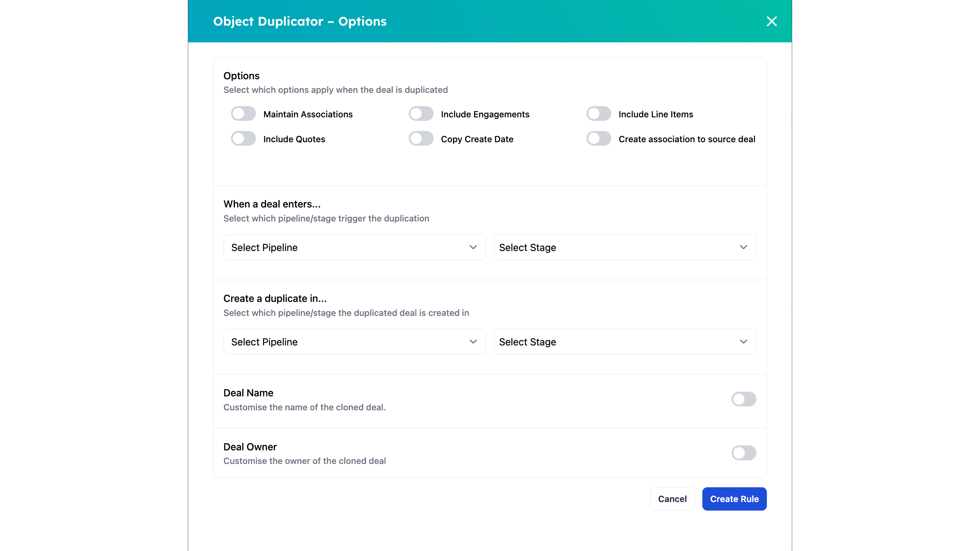Enable Deal Name customisation toggle
The height and width of the screenshot is (551, 980).
click(743, 399)
